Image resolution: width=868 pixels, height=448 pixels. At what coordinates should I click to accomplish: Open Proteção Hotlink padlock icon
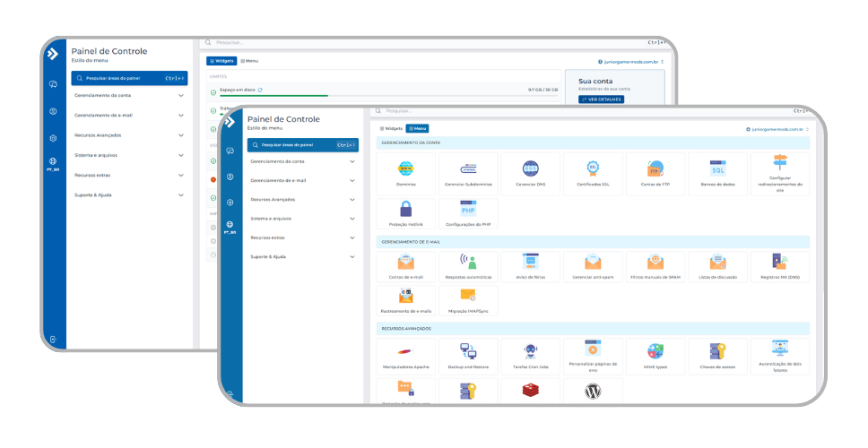406,211
